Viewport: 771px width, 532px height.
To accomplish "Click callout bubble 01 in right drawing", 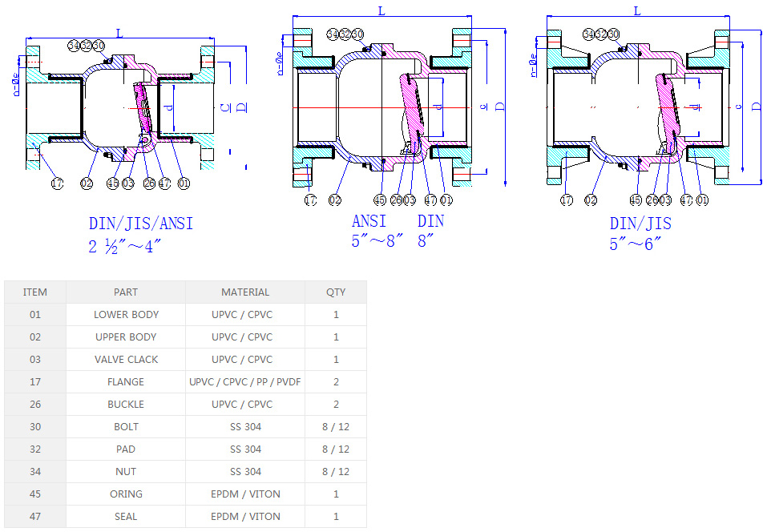I will click(702, 200).
